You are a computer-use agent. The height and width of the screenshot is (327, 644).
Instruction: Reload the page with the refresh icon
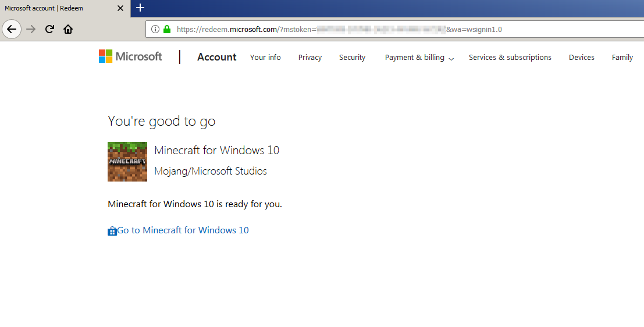49,29
